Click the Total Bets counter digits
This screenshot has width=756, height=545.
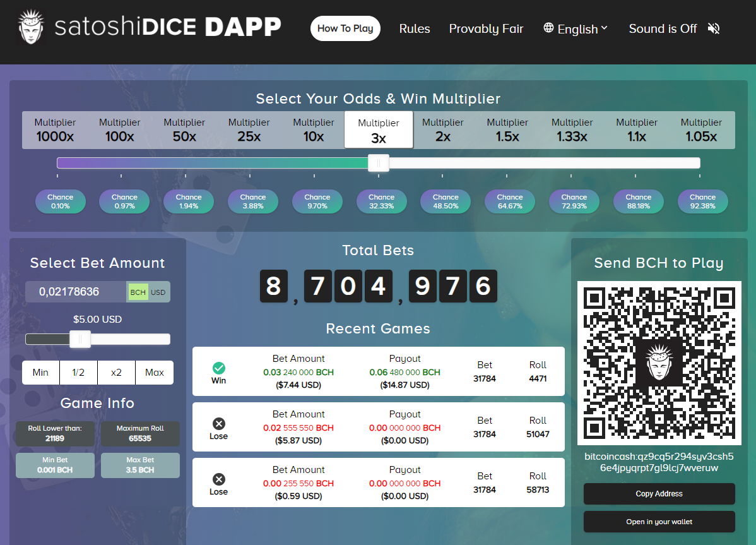(x=379, y=286)
